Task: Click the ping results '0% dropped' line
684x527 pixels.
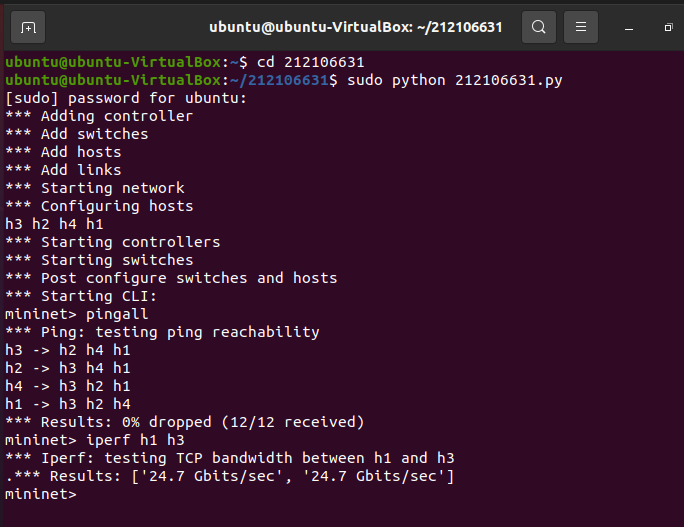Action: [x=185, y=422]
